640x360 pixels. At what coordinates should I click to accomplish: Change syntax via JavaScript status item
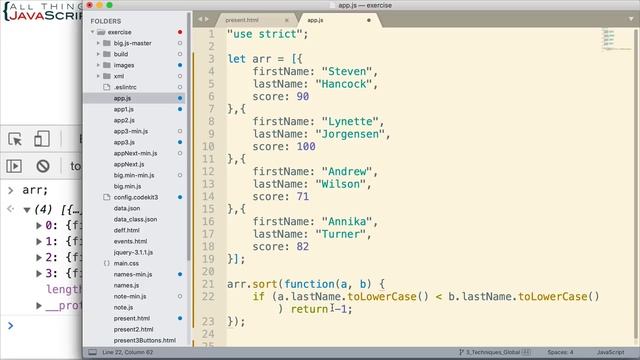pos(610,352)
